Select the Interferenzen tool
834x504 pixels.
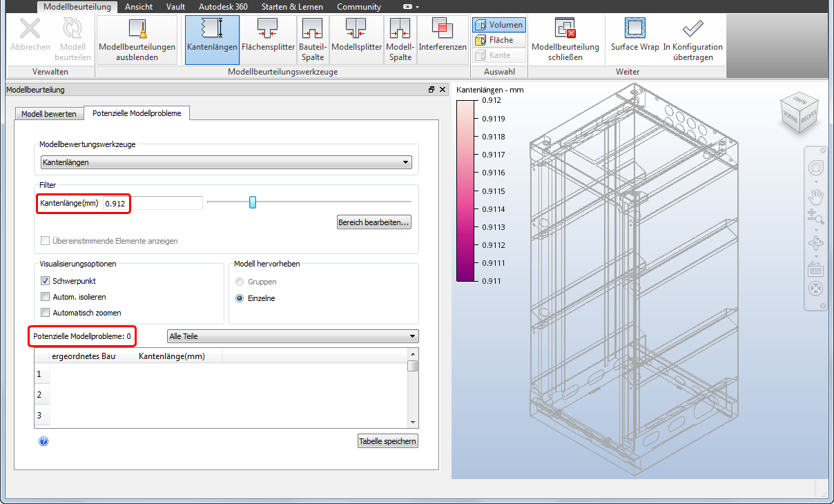[x=443, y=40]
